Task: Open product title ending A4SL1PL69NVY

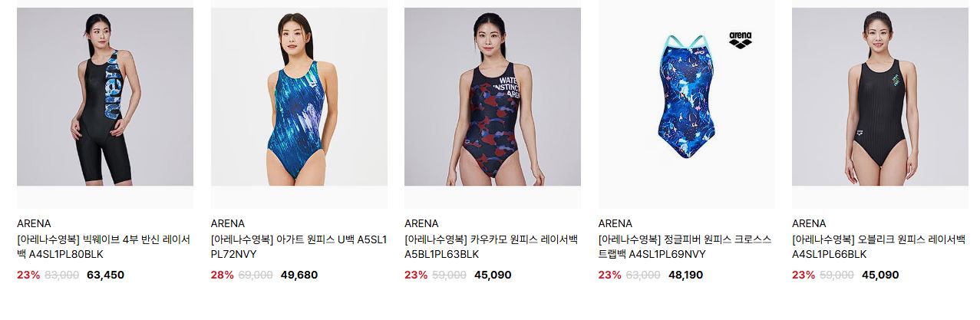Action: (x=685, y=246)
